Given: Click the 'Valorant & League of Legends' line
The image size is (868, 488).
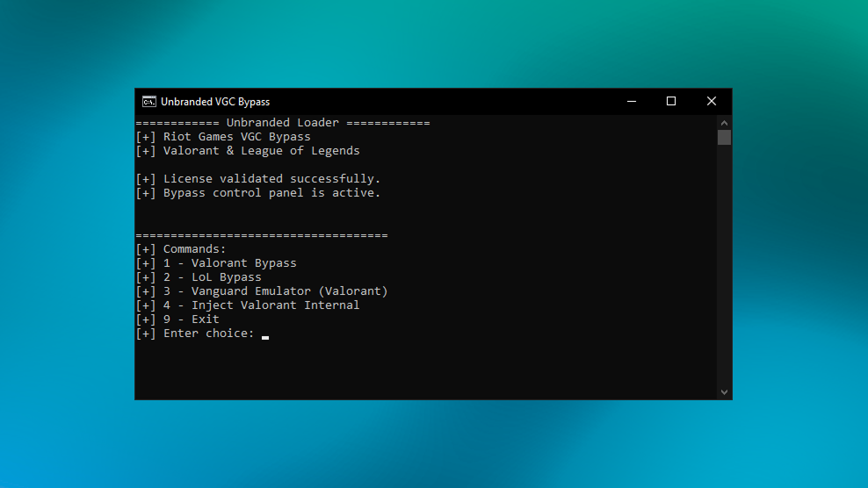Looking at the screenshot, I should (261, 151).
